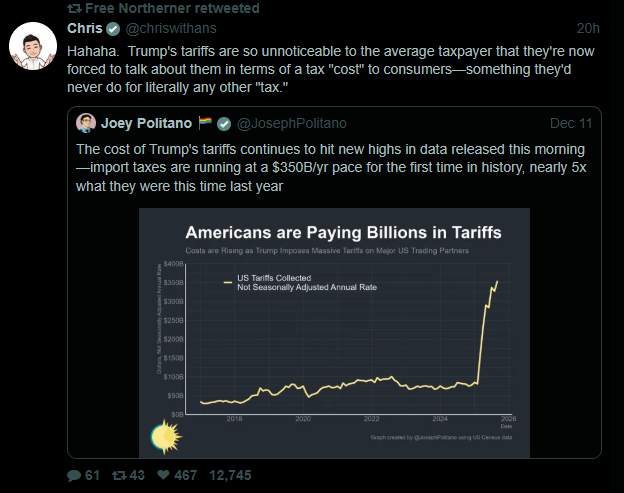Open the quoted tweet's "Dec 11" date
This screenshot has width=624, height=493.
571,123
